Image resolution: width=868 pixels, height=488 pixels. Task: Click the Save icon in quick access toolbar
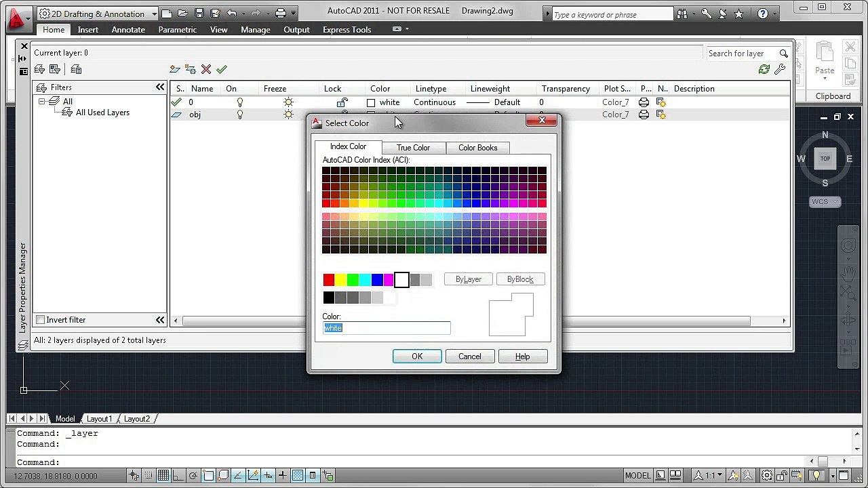pyautogui.click(x=199, y=13)
